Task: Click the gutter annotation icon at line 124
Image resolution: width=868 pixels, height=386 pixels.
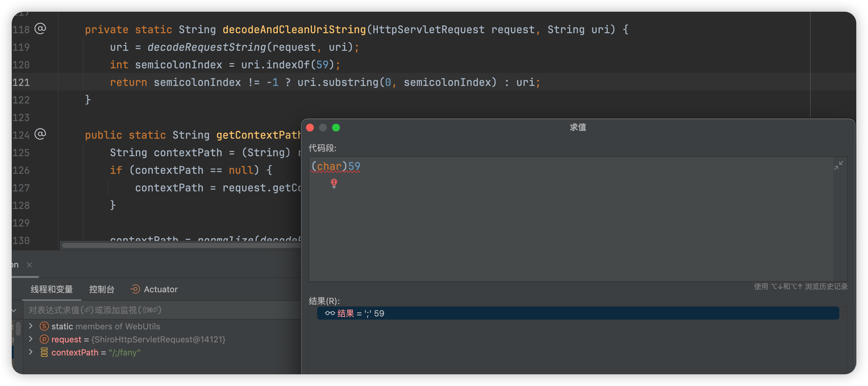Action: 40,134
